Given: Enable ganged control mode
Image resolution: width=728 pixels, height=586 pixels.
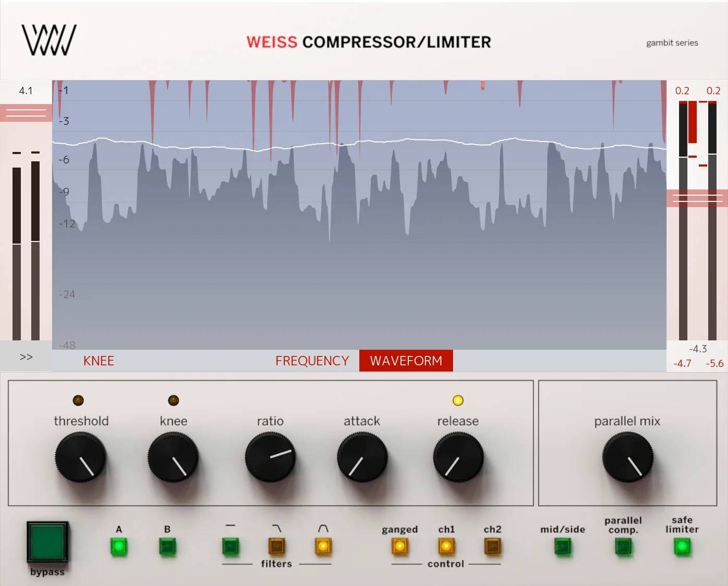Looking at the screenshot, I should point(400,547).
